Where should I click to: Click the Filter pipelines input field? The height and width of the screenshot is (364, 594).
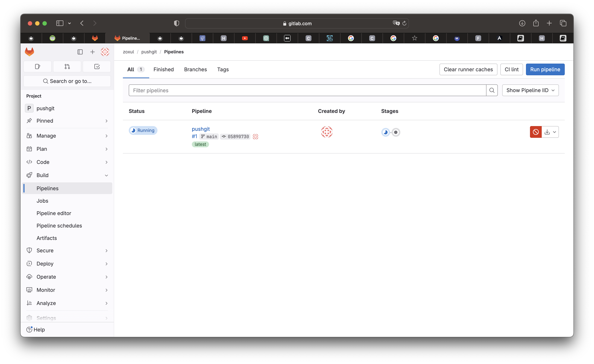coord(307,90)
